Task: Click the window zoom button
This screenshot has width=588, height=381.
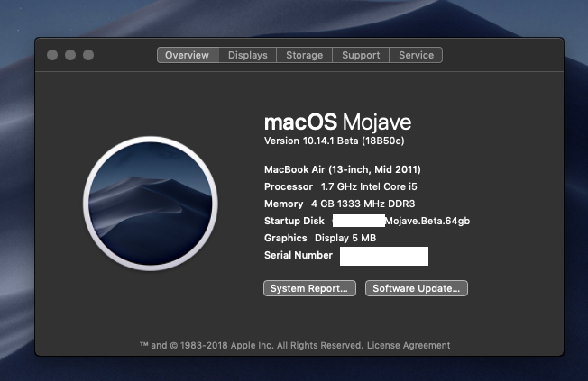Action: coord(88,55)
